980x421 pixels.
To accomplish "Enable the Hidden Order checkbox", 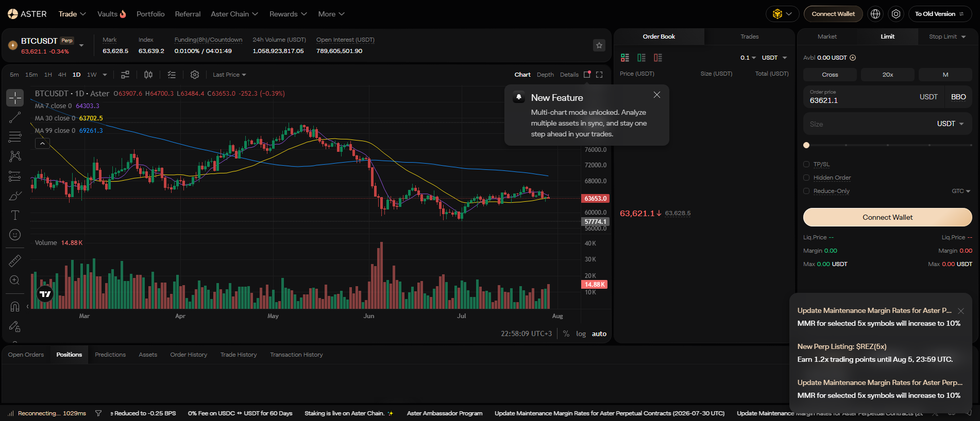I will point(806,178).
